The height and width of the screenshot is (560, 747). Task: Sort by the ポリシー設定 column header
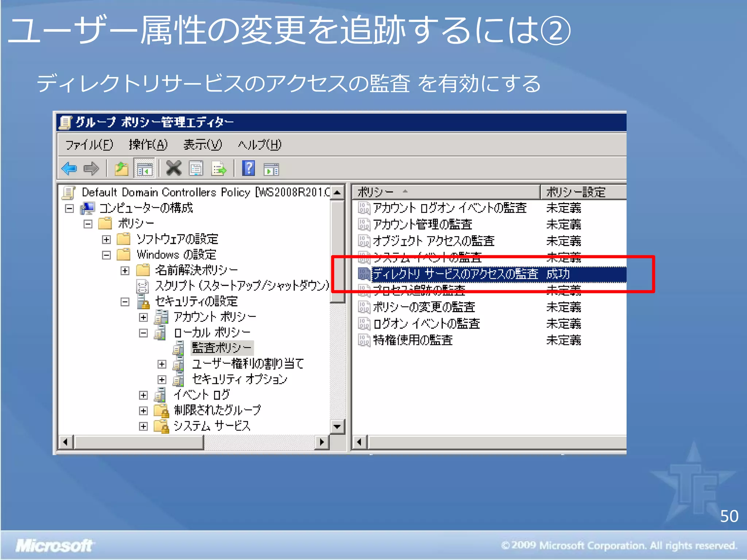pyautogui.click(x=583, y=192)
